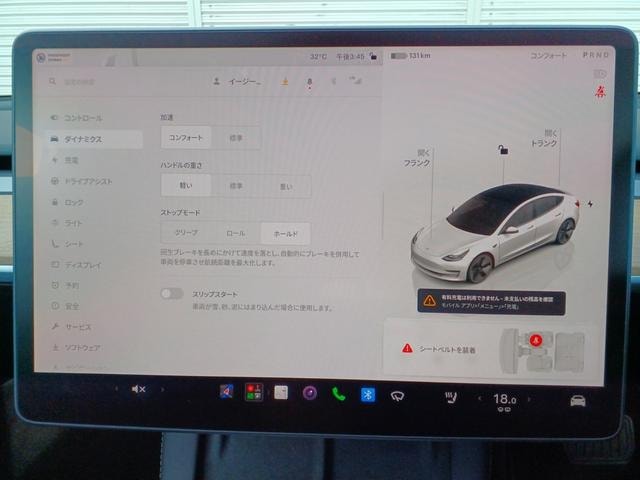Viewport: 640px width, 480px height.
Task: Tap the 午後3:45 clock display
Action: (350, 56)
